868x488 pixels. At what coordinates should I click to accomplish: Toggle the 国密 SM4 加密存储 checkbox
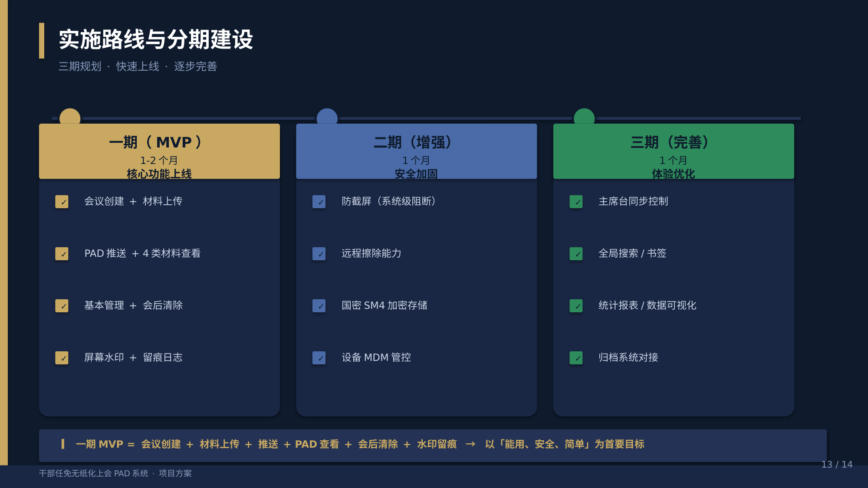coord(319,306)
